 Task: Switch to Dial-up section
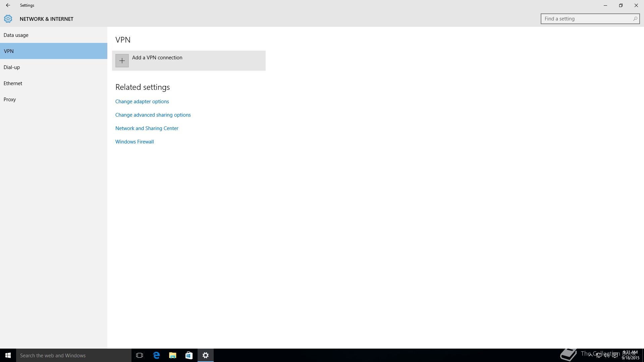click(x=12, y=67)
